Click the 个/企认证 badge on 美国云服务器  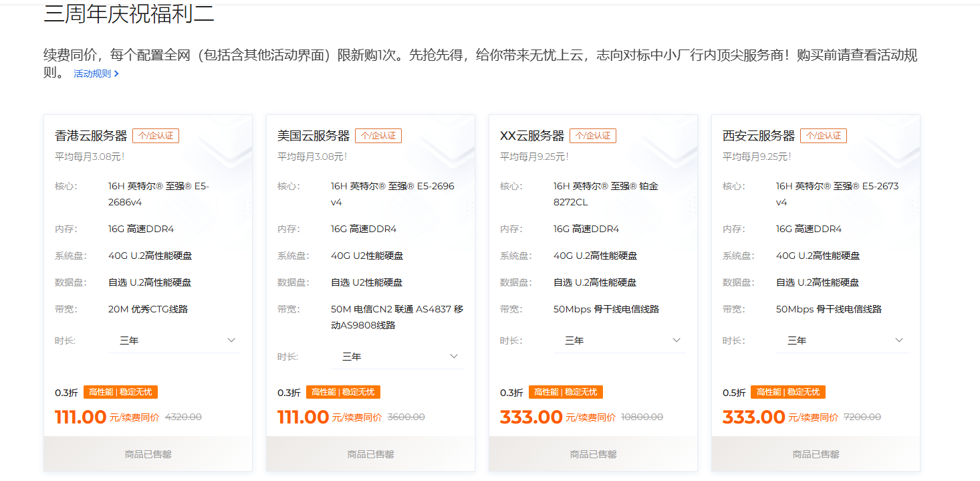378,136
